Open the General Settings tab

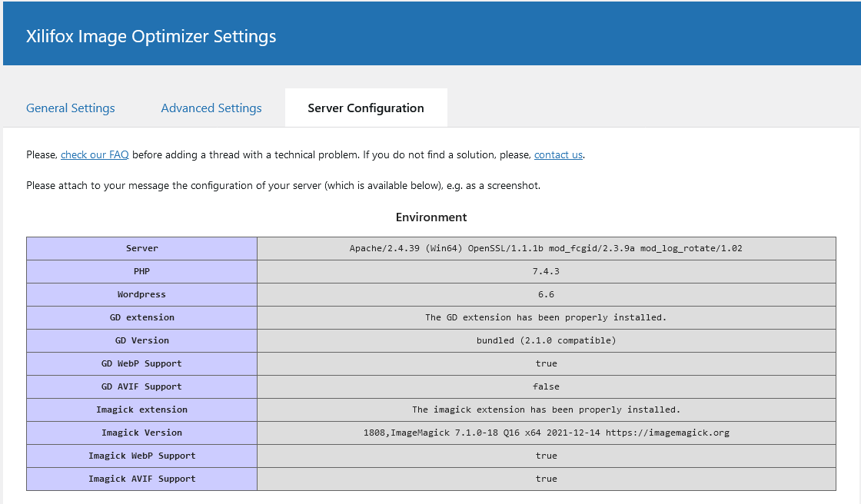point(70,108)
